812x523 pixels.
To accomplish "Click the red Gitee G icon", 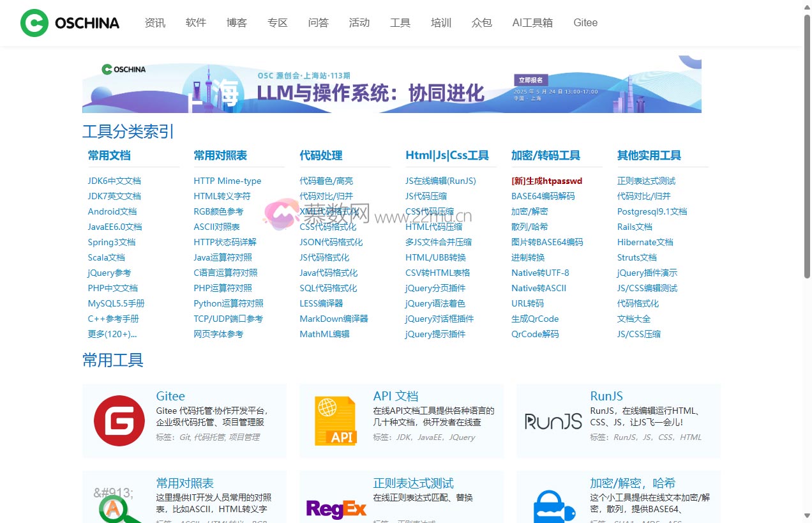I will coord(119,420).
